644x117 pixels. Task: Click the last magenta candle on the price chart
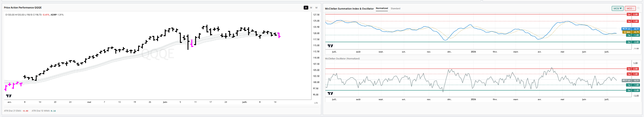[x=280, y=35]
